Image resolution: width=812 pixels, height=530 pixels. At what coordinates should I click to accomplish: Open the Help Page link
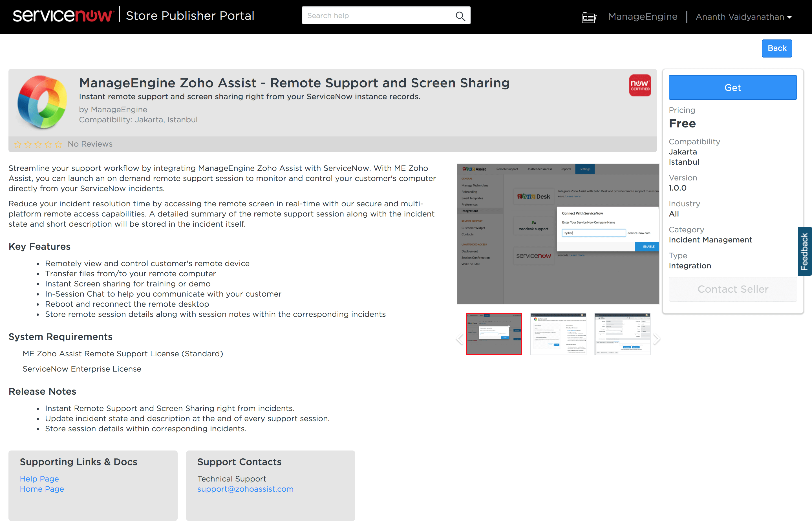pyautogui.click(x=39, y=479)
